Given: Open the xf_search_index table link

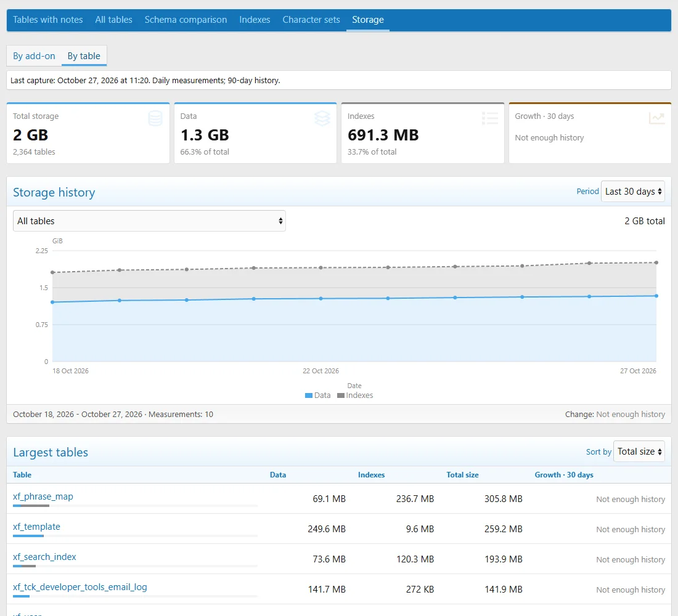Looking at the screenshot, I should point(44,557).
